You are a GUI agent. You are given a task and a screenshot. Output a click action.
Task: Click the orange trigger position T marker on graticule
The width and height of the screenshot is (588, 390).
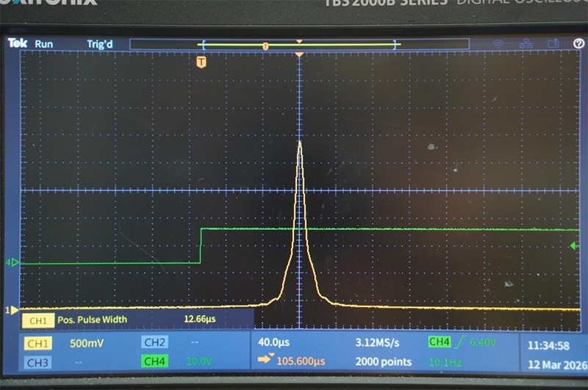tap(201, 63)
